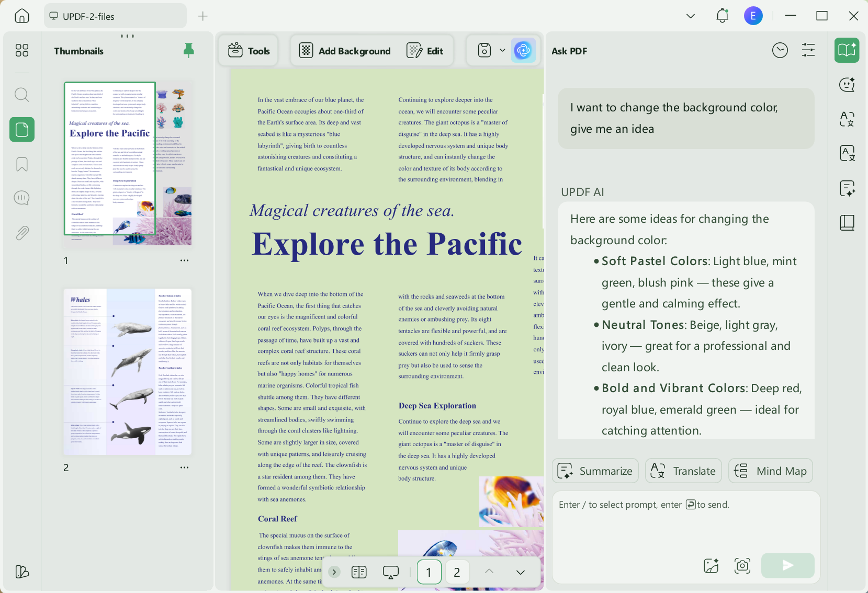Click the user message about background color
Viewport: 868px width, 593px height.
click(x=686, y=118)
